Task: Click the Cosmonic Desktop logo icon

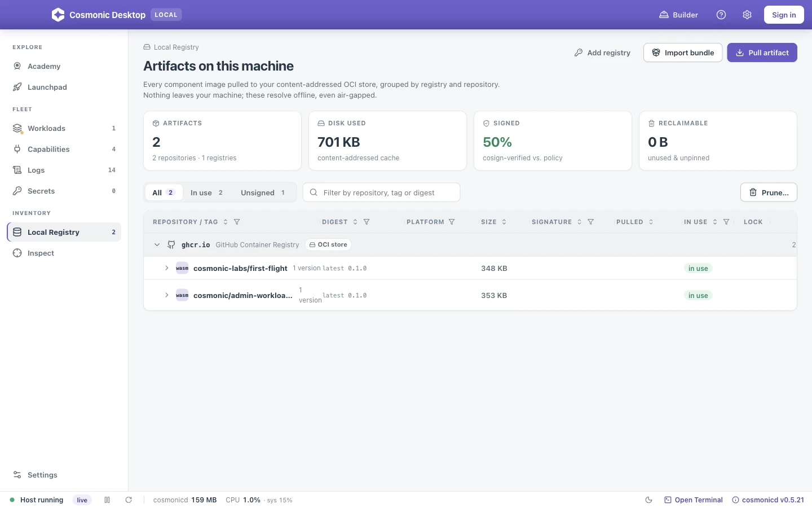Action: 58,15
